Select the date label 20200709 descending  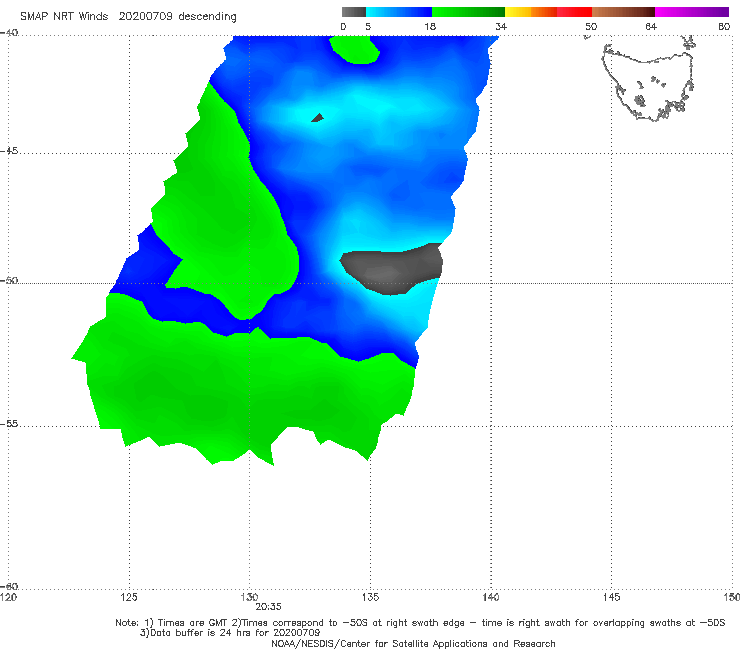pyautogui.click(x=177, y=17)
